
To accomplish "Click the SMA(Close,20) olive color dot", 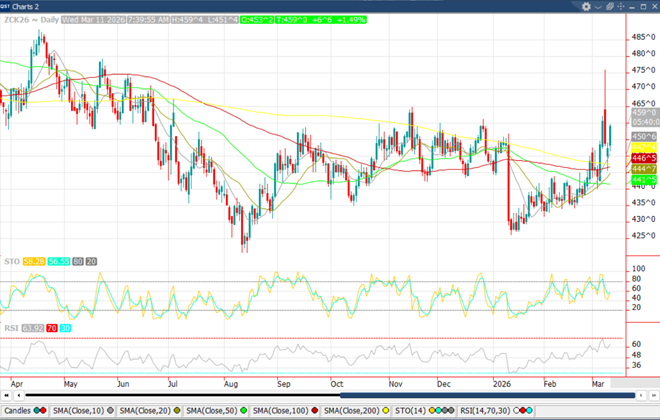I will tap(177, 411).
